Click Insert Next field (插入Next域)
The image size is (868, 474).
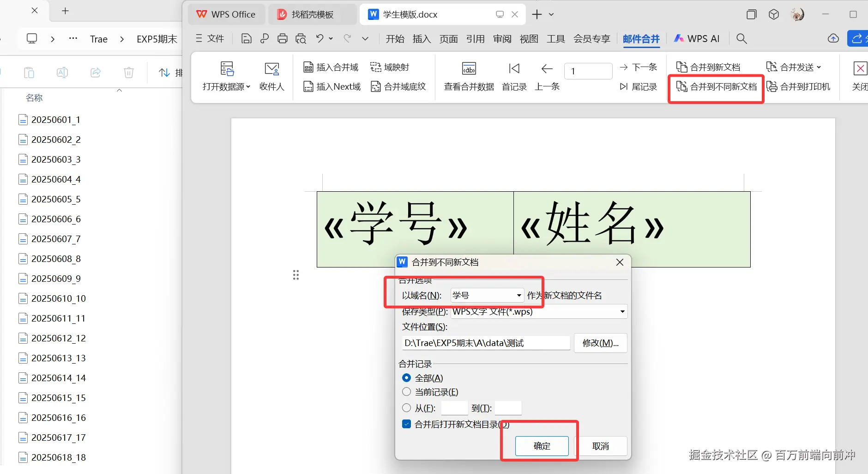coord(332,87)
